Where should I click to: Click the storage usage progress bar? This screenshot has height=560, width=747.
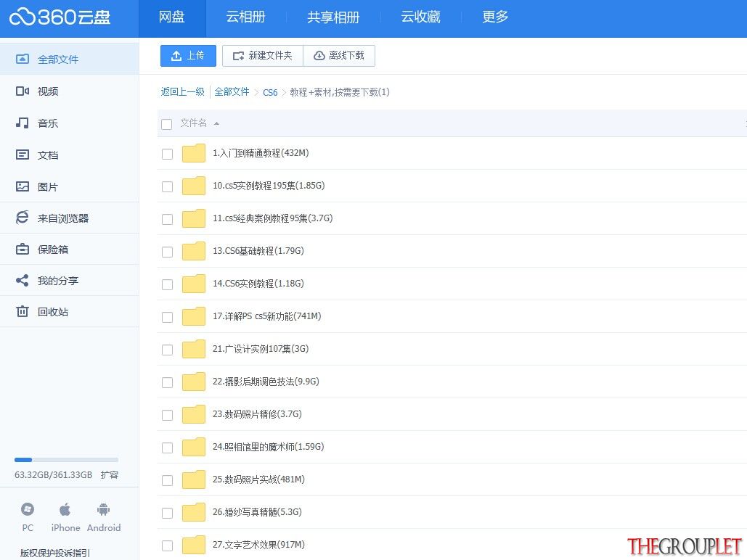pyautogui.click(x=66, y=460)
